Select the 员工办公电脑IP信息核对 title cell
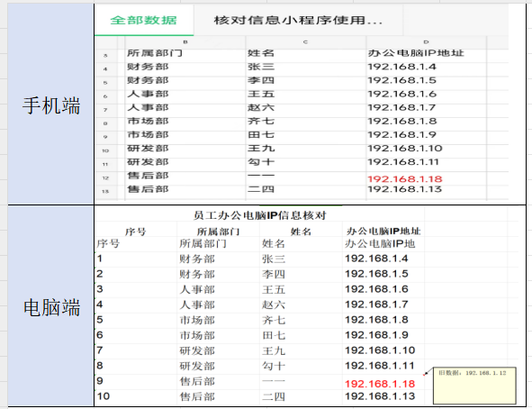 (259, 214)
